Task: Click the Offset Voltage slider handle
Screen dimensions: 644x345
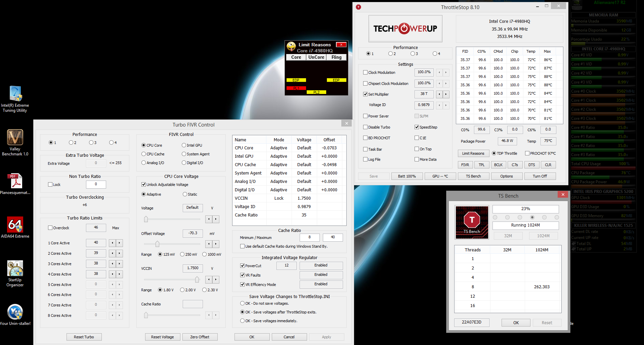Action: pos(157,244)
